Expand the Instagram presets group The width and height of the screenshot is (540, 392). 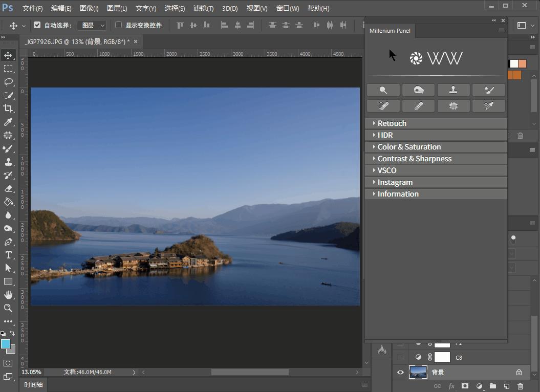coord(395,182)
